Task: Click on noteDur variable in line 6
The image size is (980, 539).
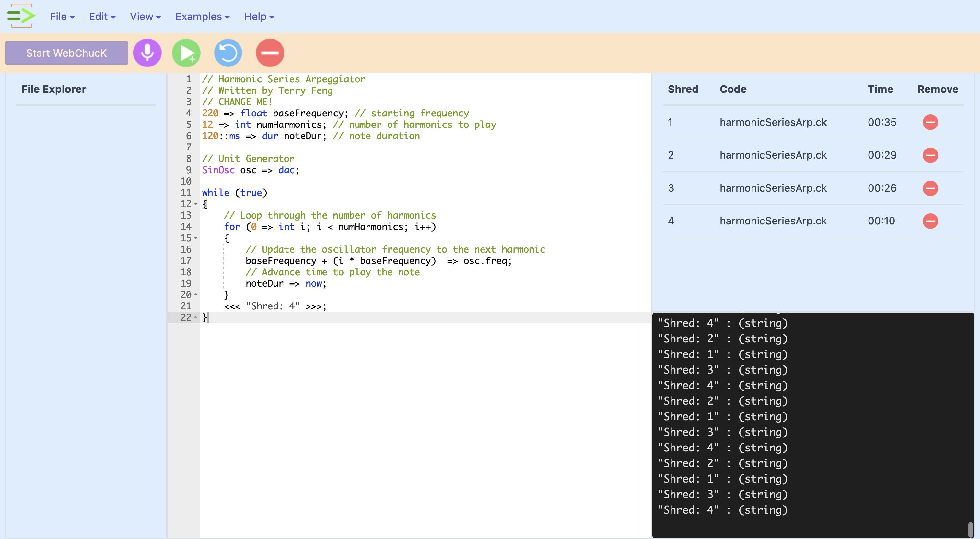Action: (302, 136)
